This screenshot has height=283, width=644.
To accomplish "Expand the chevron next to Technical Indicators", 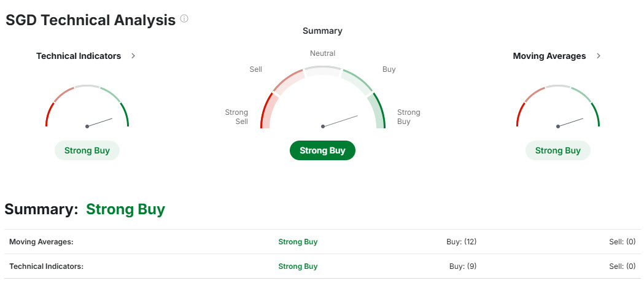I will pyautogui.click(x=133, y=56).
